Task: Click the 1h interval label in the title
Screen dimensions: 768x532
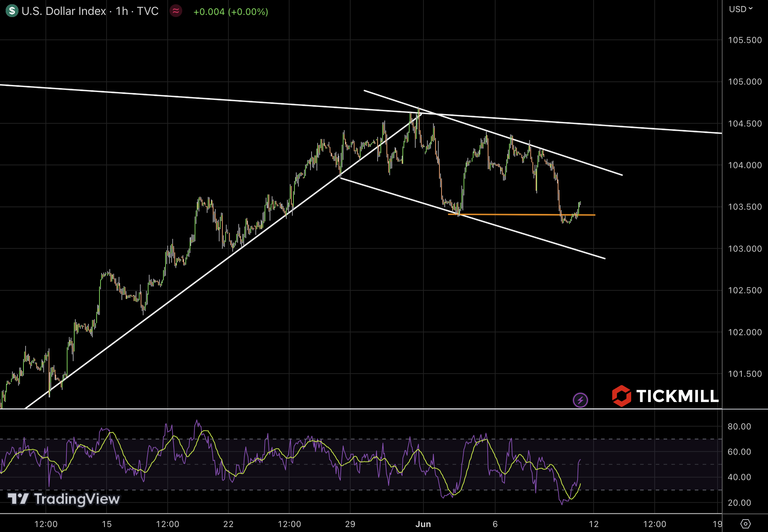Action: (122, 11)
